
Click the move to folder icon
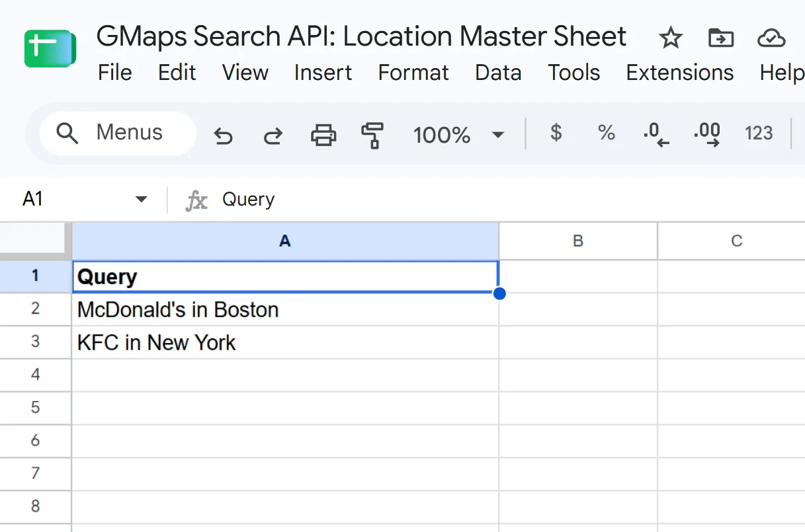720,38
